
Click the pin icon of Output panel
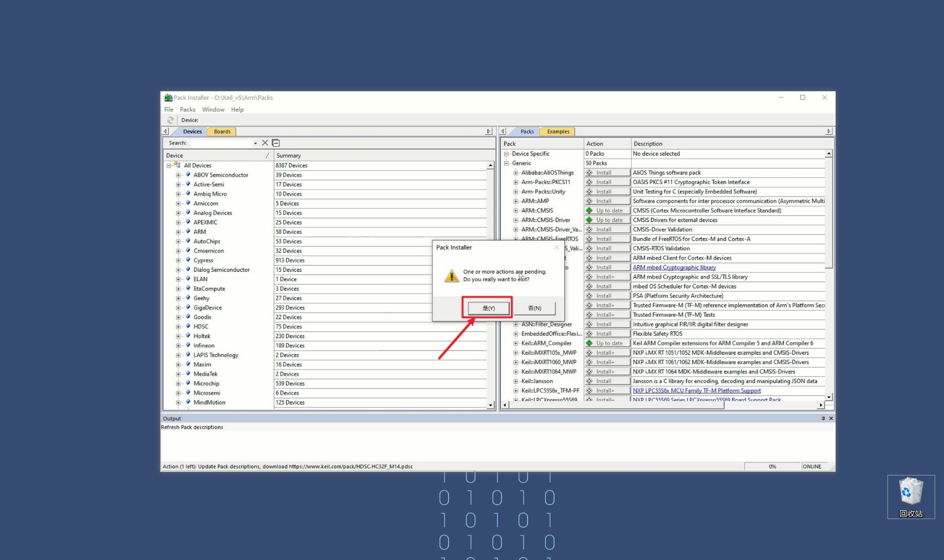tap(823, 418)
